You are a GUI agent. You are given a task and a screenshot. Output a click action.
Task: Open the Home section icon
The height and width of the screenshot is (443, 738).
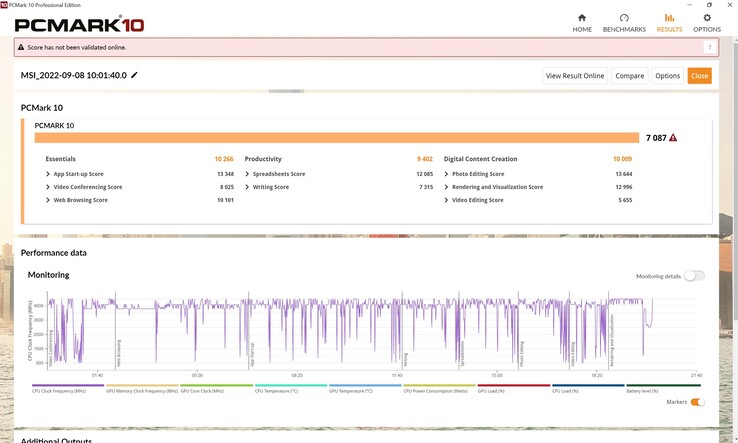582,18
